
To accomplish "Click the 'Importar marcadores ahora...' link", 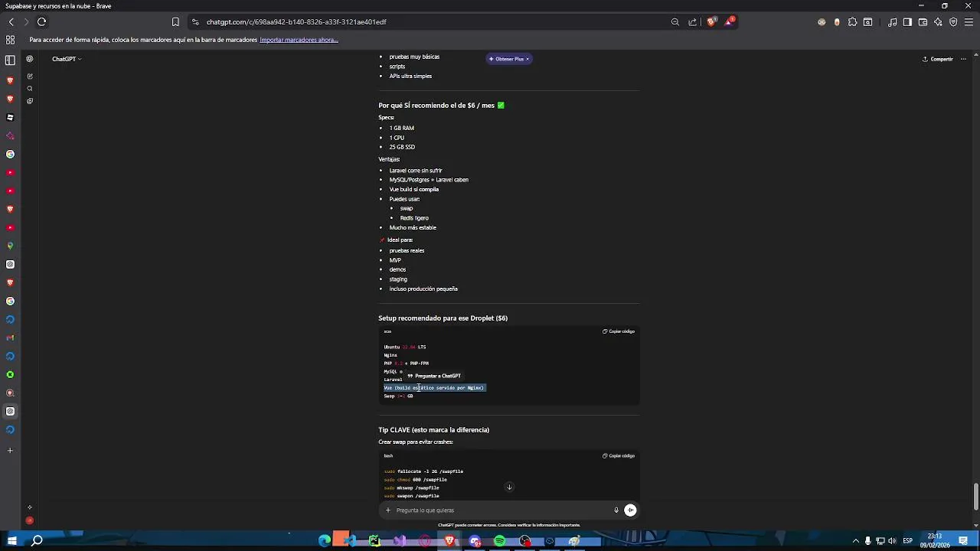I will pos(299,40).
